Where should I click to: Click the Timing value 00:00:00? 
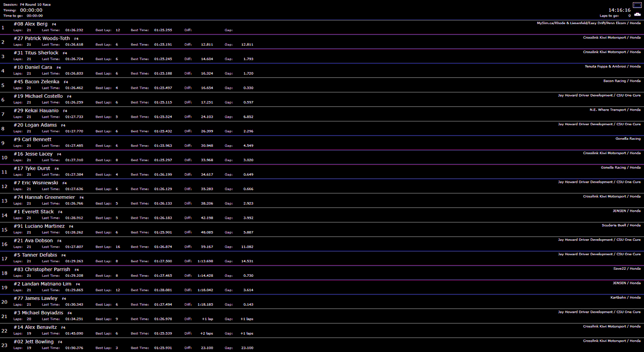(x=31, y=10)
